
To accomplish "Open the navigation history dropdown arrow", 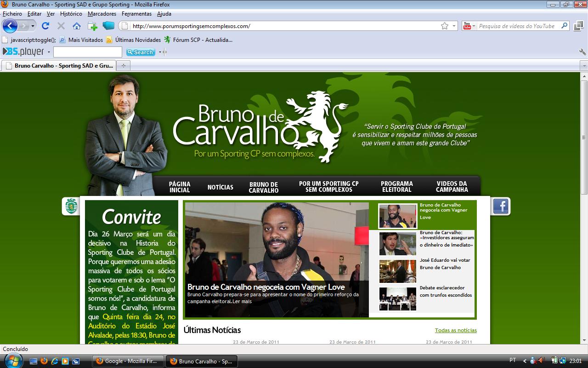I will click(33, 26).
